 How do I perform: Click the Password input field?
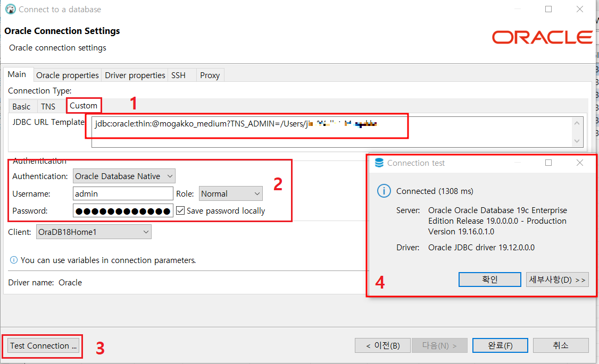[x=123, y=210]
